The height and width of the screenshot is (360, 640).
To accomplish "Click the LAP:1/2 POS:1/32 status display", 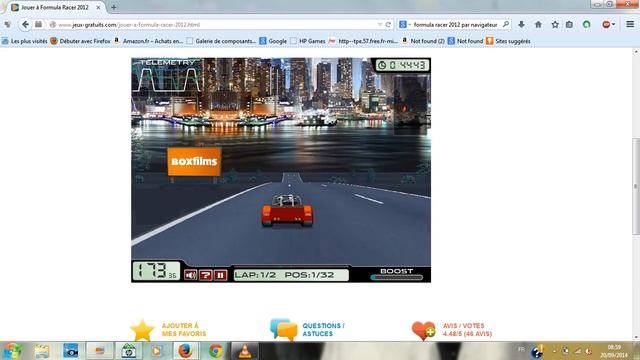I will click(291, 275).
